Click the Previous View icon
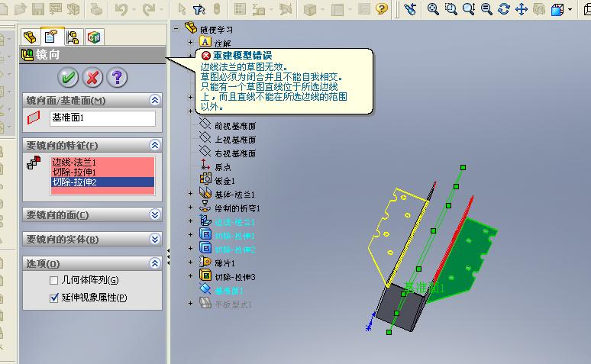Screen dimensions: 591x364 [x=410, y=8]
